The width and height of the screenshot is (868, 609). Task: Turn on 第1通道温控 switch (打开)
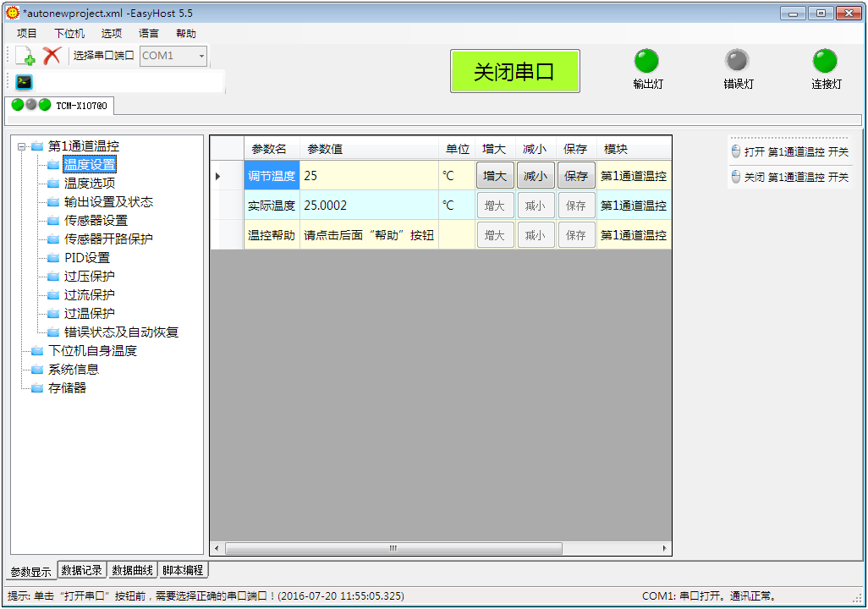point(789,152)
